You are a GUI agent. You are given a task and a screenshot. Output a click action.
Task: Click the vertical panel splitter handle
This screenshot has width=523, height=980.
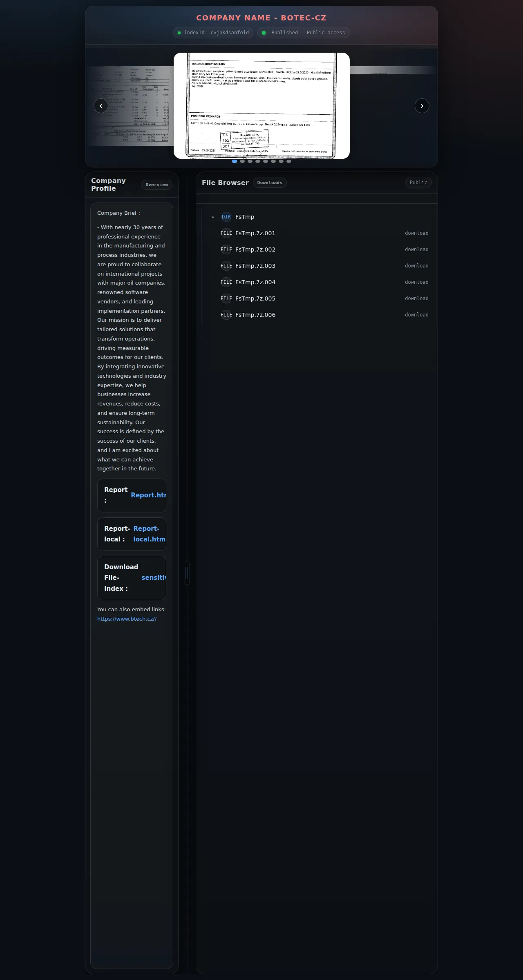click(187, 572)
